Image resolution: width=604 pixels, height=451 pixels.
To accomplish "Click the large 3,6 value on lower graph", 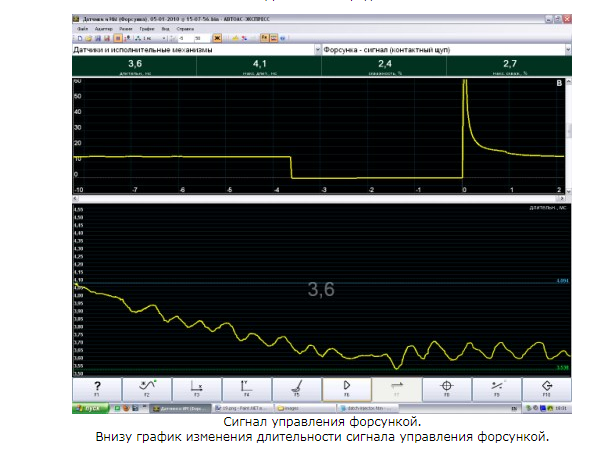I will coord(321,289).
